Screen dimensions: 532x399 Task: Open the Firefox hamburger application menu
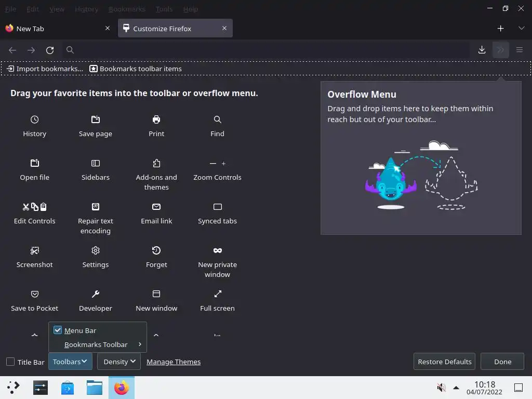tap(519, 50)
